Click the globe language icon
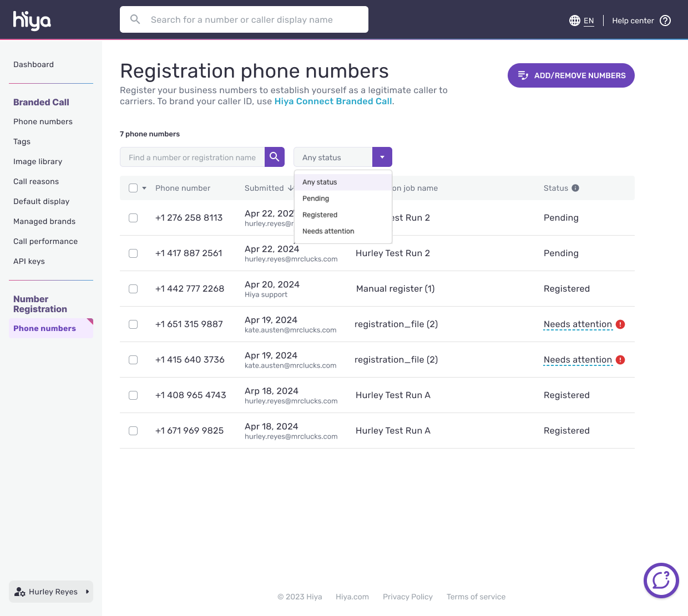The height and width of the screenshot is (616, 688). point(575,21)
